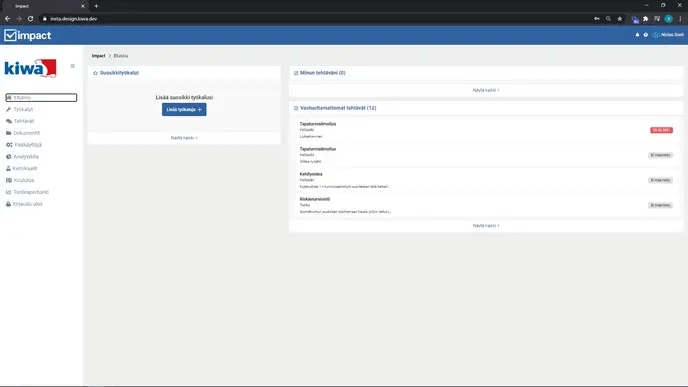
Task: Open the browser extensions puzzle icon
Action: [645, 19]
